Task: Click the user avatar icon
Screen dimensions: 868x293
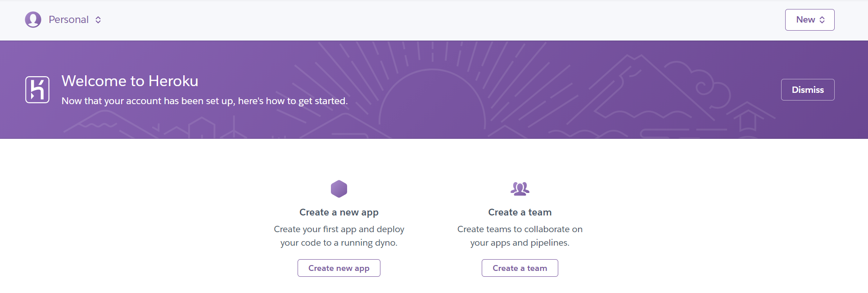Action: pyautogui.click(x=33, y=20)
